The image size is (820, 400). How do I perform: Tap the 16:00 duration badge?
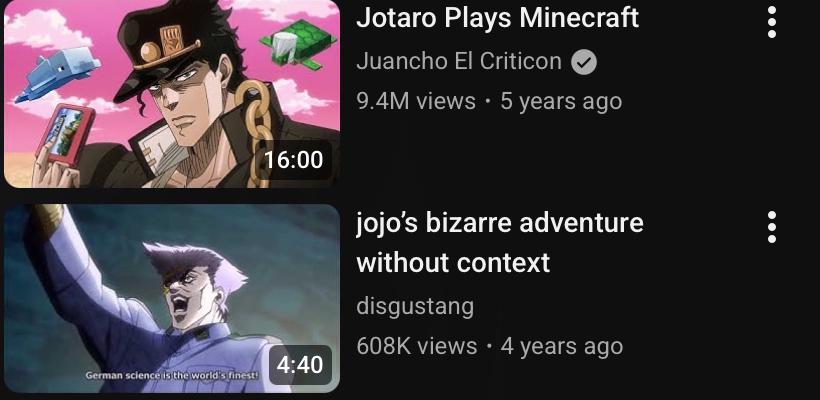[x=294, y=159]
